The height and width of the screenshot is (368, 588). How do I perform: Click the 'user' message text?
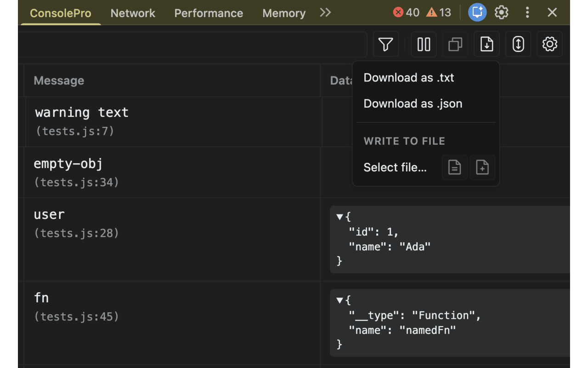(x=49, y=214)
